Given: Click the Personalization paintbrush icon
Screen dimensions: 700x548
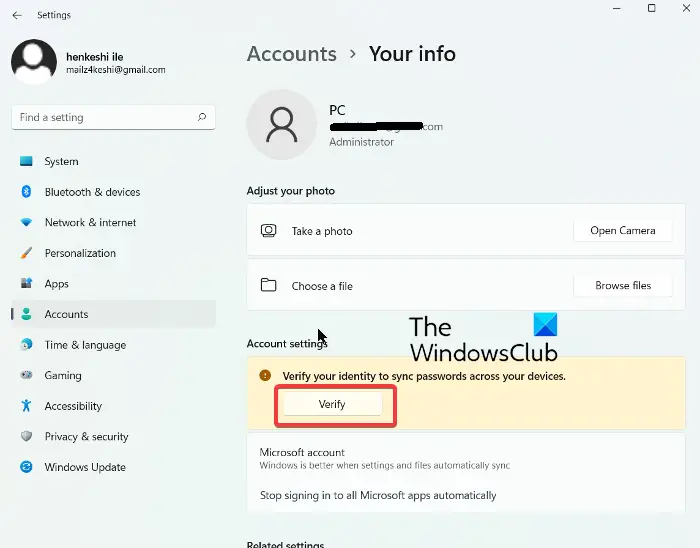Looking at the screenshot, I should [x=26, y=253].
